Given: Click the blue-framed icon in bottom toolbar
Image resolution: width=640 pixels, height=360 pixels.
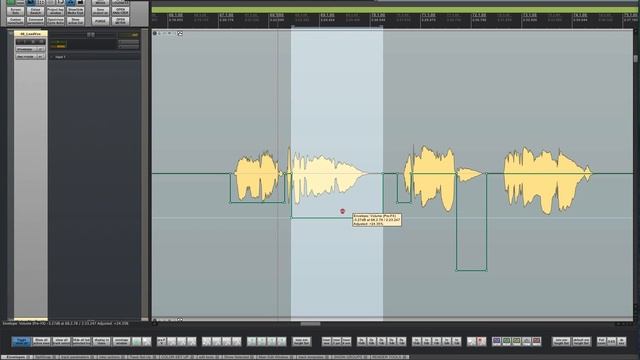Looking at the screenshot, I should coord(497,341).
